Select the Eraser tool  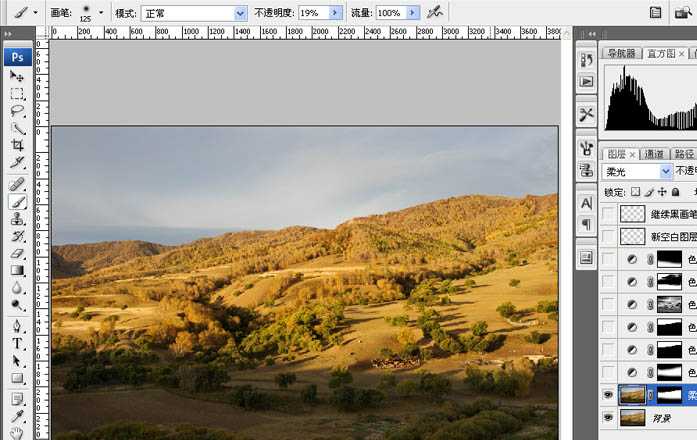(17, 253)
